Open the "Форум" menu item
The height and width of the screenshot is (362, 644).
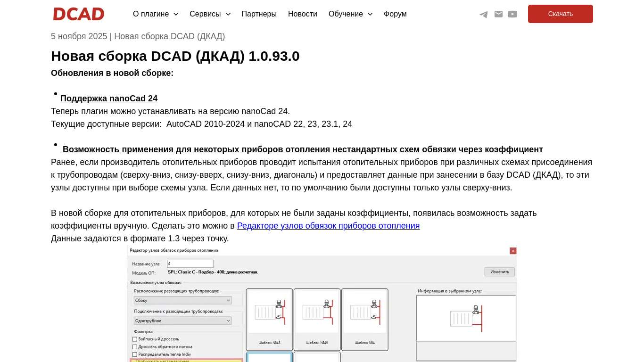click(395, 14)
